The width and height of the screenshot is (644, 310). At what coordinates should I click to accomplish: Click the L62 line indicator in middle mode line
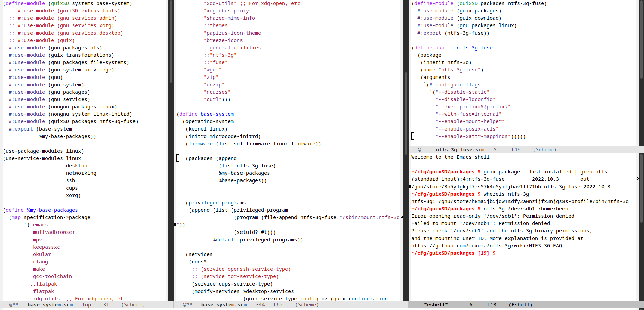click(278, 305)
